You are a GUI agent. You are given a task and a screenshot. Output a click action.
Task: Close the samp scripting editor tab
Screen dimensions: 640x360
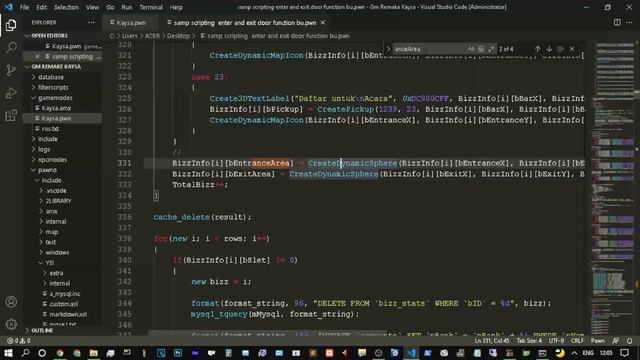point(323,23)
